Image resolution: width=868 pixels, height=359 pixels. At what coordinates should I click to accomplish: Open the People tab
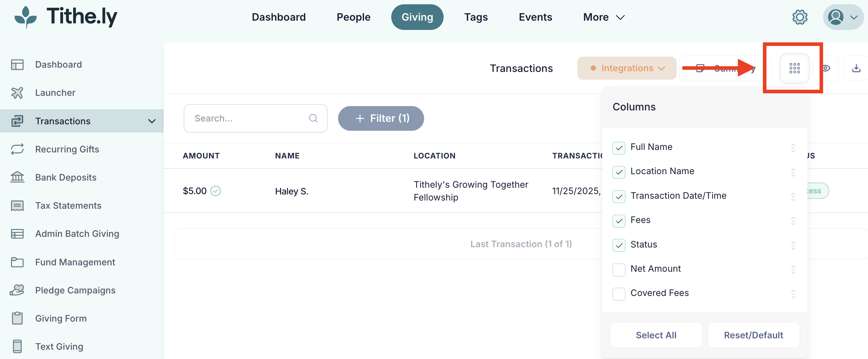pyautogui.click(x=353, y=17)
